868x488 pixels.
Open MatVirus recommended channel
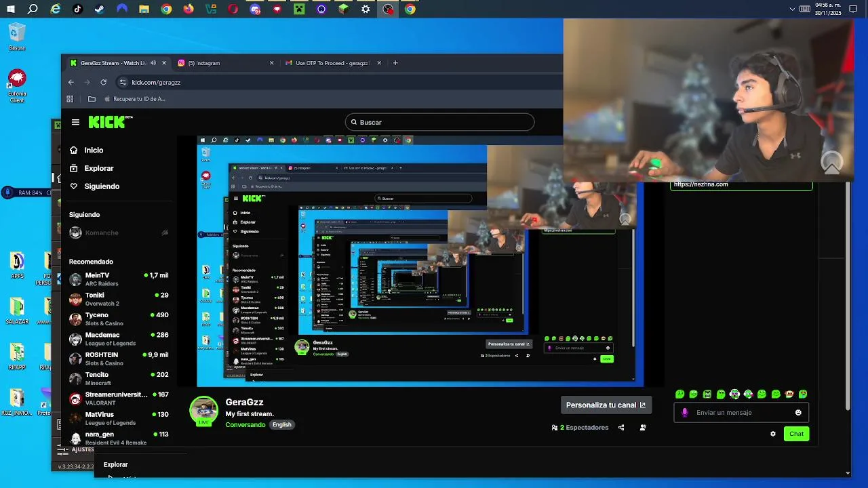[x=119, y=418]
